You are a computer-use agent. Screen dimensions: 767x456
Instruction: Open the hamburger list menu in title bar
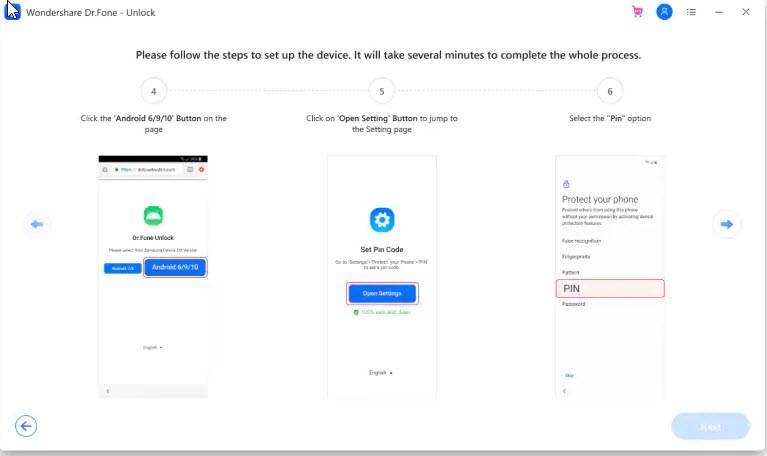691,12
